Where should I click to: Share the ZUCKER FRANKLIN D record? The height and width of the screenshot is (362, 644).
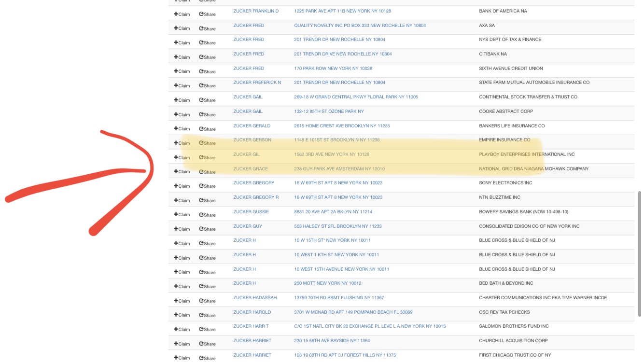pos(208,14)
